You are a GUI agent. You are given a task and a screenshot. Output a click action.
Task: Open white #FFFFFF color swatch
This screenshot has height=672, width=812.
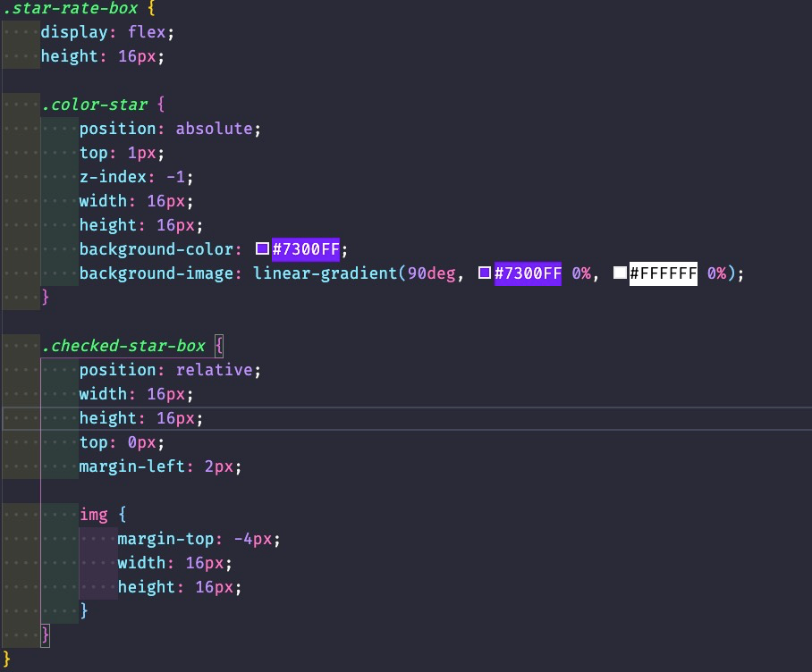pyautogui.click(x=620, y=273)
